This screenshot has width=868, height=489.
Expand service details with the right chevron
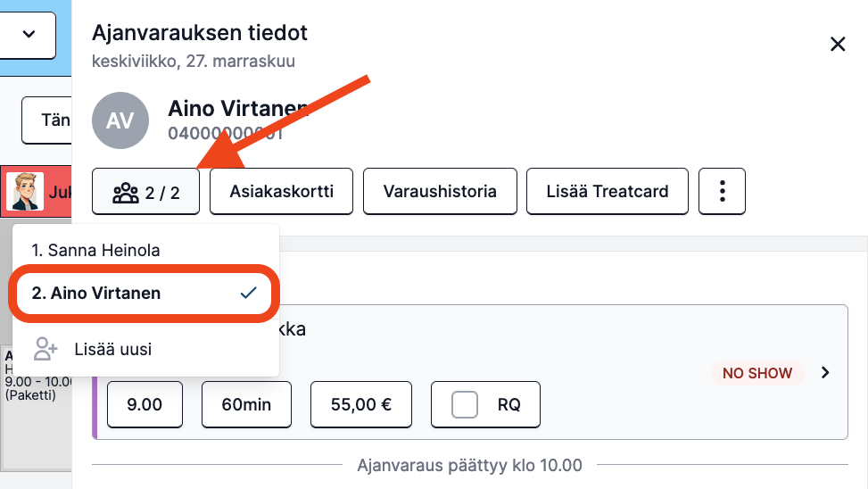click(825, 372)
